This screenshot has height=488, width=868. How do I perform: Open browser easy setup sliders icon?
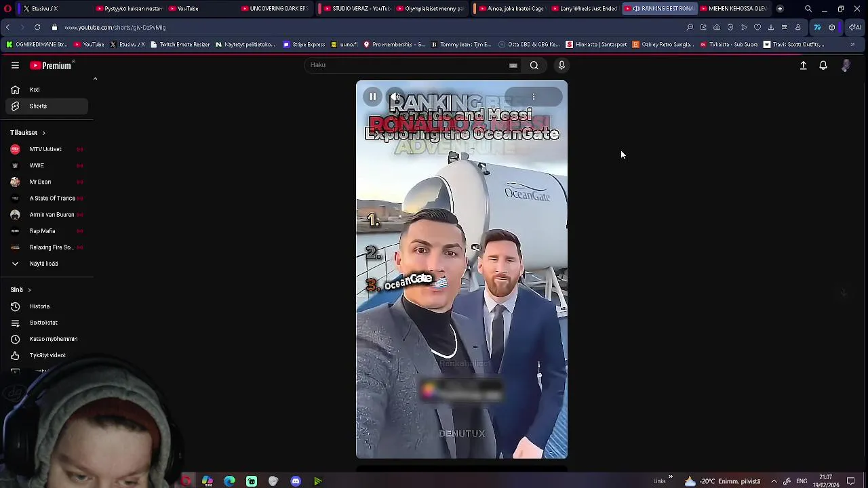click(x=785, y=28)
